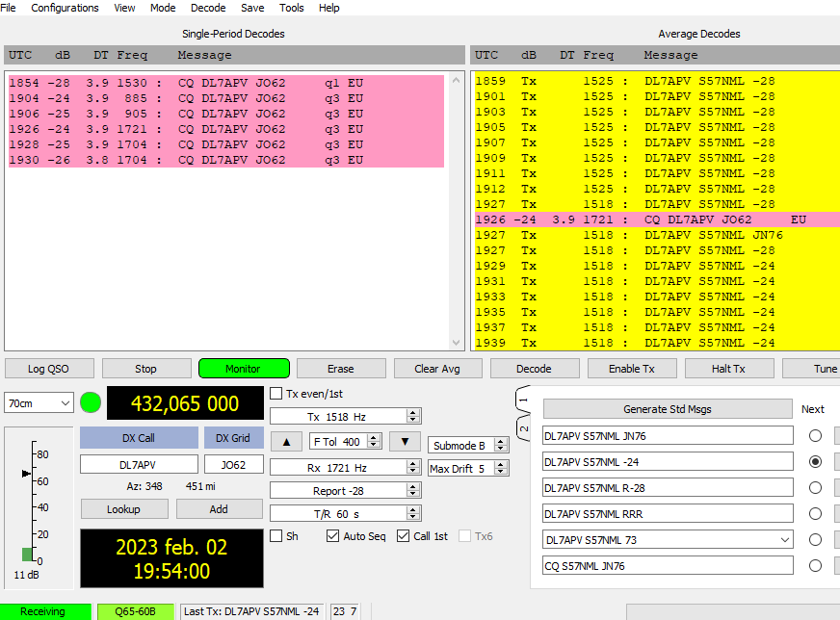Adjust F Tol 400 spinner
This screenshot has height=620, width=840.
[374, 441]
